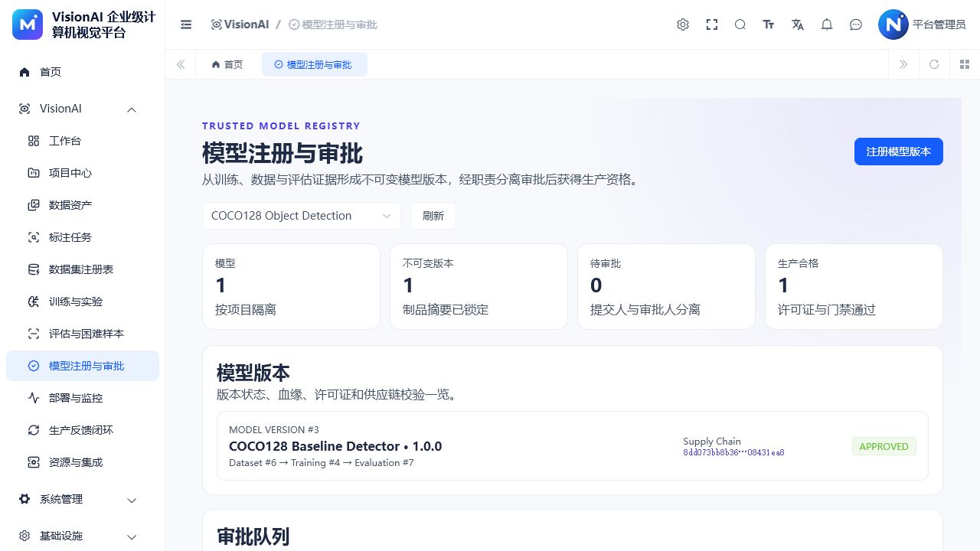Click the VisionAI breadcrumb link
This screenshot has height=551, width=980.
click(240, 24)
